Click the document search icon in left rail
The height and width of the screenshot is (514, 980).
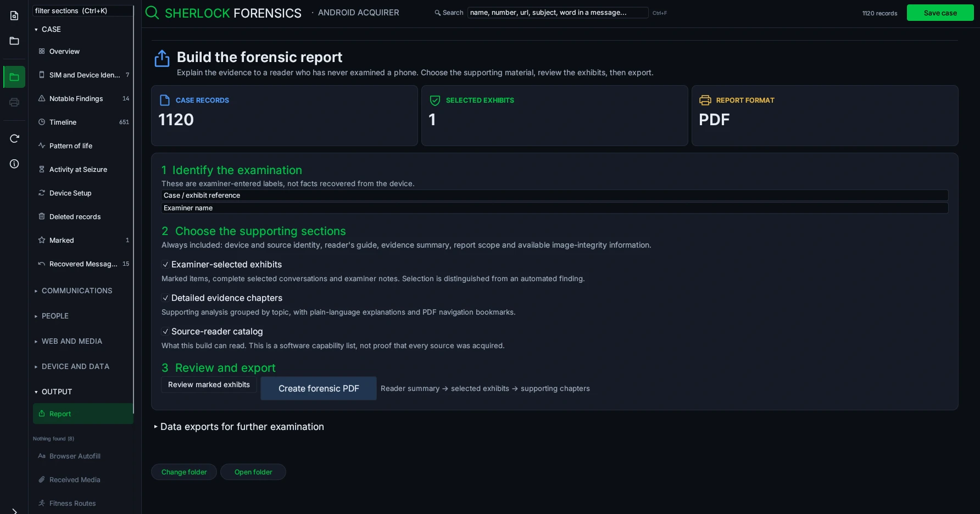coord(14,15)
